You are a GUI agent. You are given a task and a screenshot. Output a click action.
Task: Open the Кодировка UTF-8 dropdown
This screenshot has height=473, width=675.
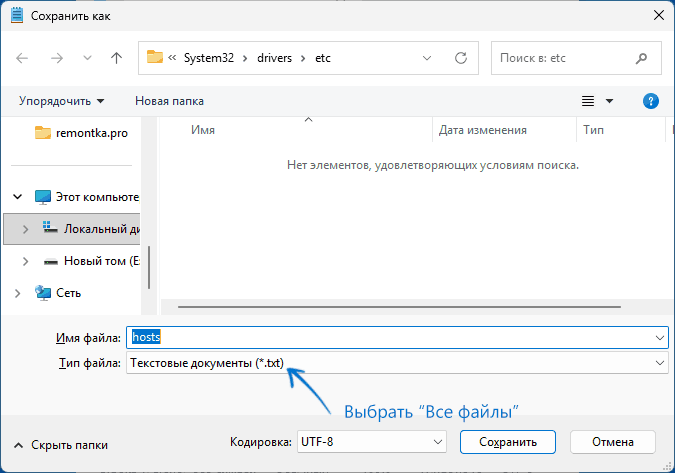372,442
